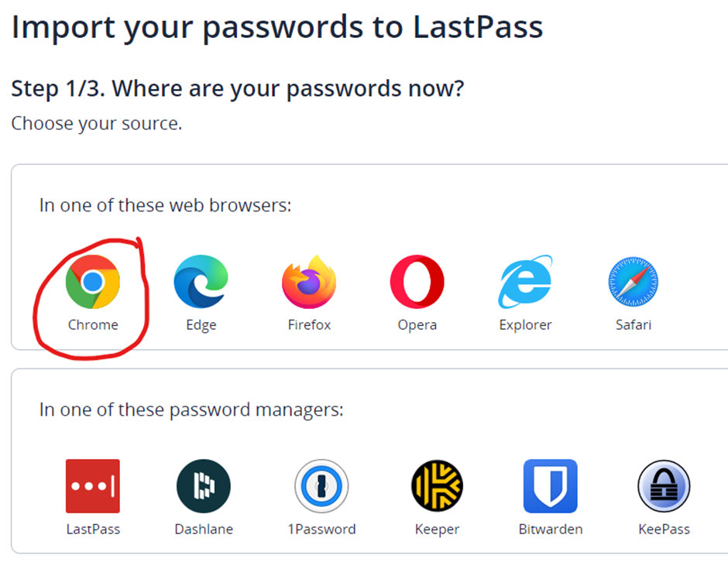728x569 pixels.
Task: Click the Safari text label
Action: 634,325
